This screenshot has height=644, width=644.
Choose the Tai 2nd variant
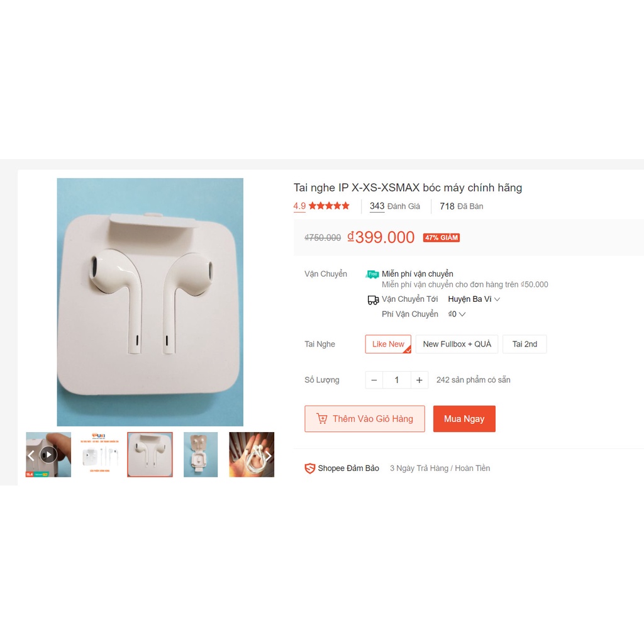pyautogui.click(x=525, y=344)
